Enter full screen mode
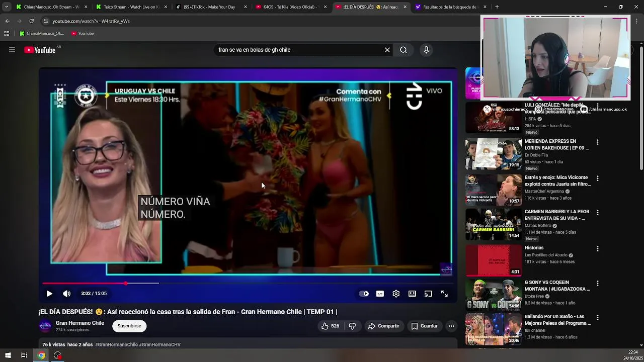 pos(444,294)
